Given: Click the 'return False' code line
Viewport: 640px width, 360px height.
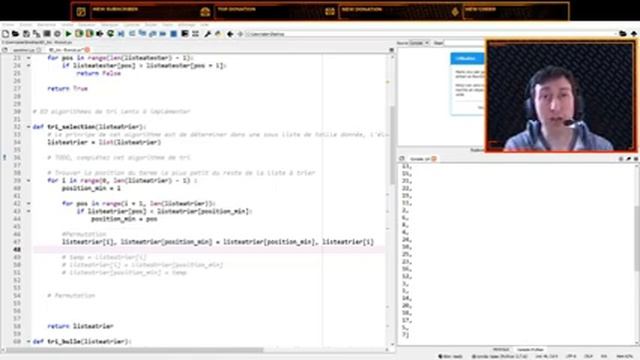Looking at the screenshot, I should point(98,73).
